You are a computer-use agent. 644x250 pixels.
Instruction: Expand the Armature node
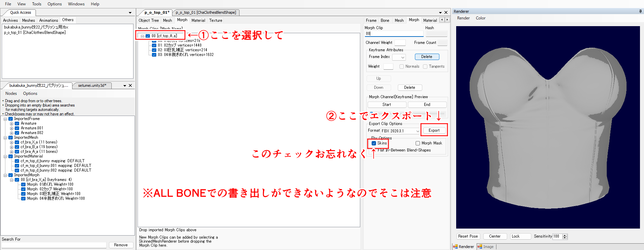[x=11, y=124]
